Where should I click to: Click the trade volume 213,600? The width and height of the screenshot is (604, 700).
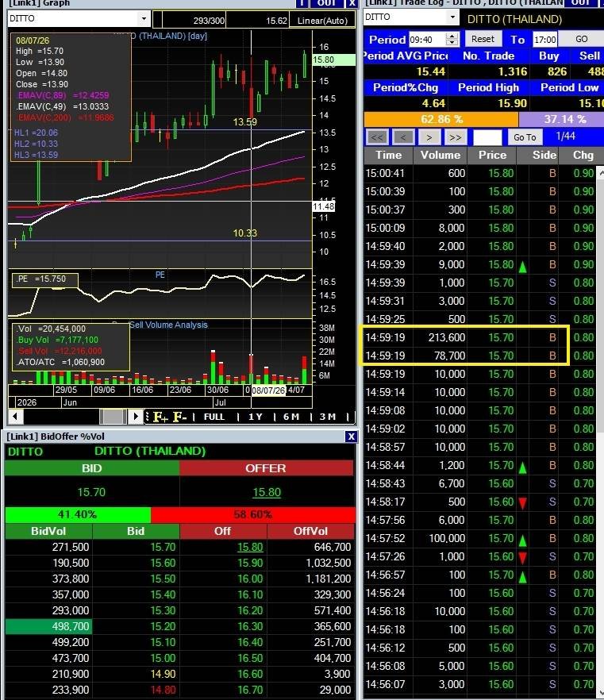[446, 338]
